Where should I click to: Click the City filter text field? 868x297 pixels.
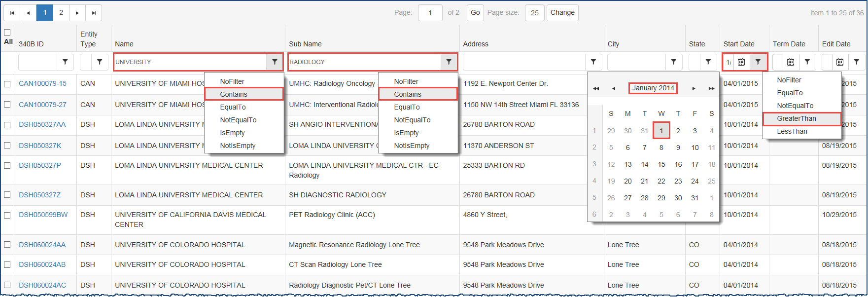(x=636, y=62)
